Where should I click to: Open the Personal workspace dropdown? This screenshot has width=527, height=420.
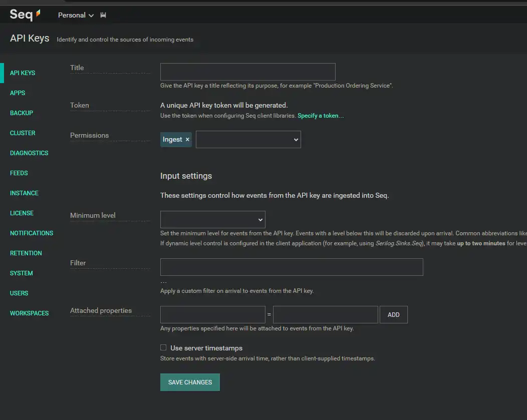tap(76, 15)
